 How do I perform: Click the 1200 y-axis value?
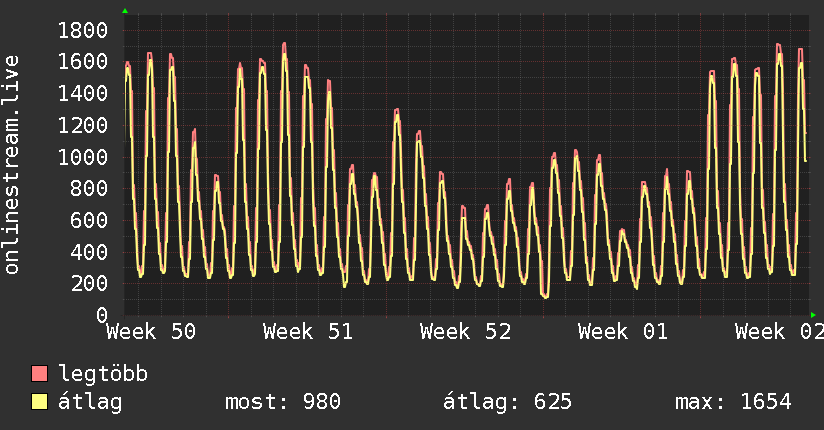click(83, 125)
